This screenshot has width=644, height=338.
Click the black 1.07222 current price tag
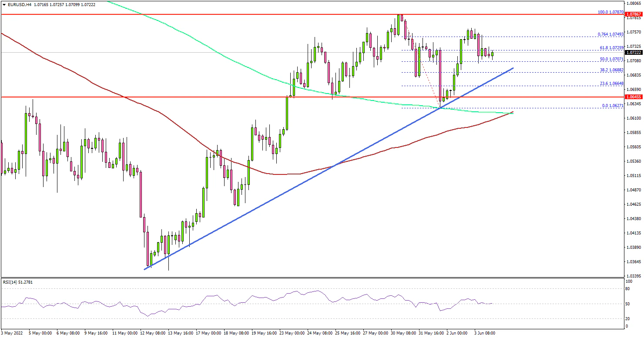click(633, 52)
